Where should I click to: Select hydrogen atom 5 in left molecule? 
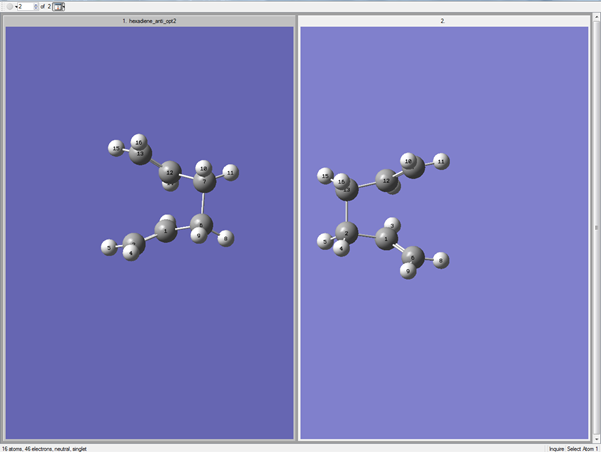click(109, 248)
